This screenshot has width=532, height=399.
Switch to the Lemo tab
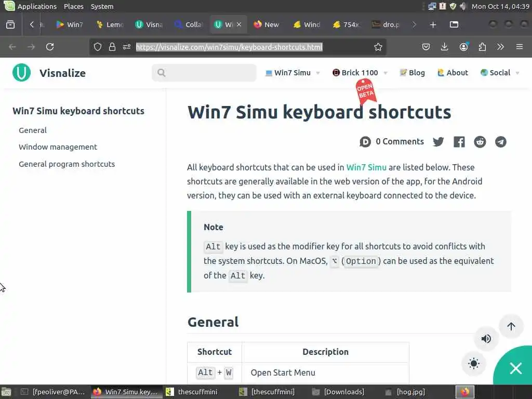(x=110, y=24)
